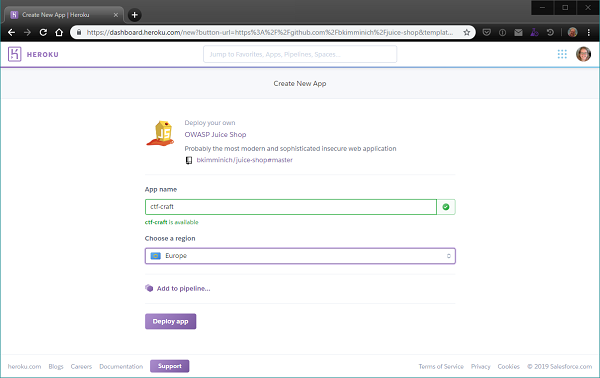Open bkimminich/juice-shop#master repository link
The image size is (600, 378).
(x=244, y=160)
